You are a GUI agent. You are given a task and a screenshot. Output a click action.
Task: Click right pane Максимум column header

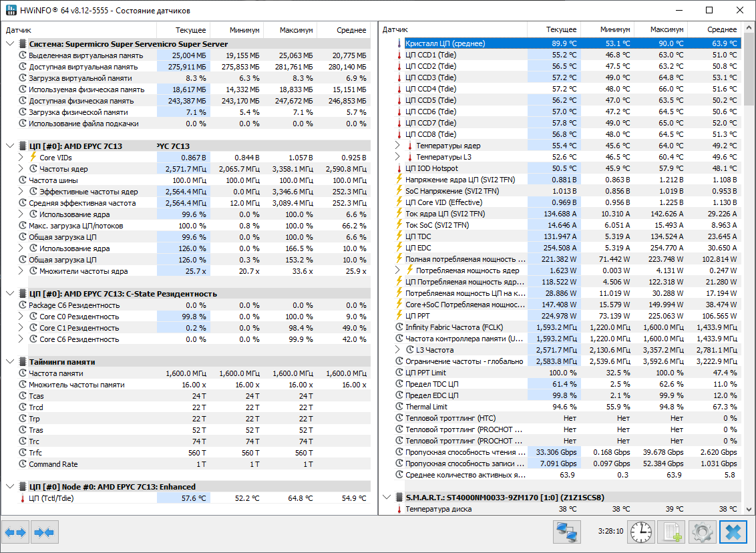point(660,29)
